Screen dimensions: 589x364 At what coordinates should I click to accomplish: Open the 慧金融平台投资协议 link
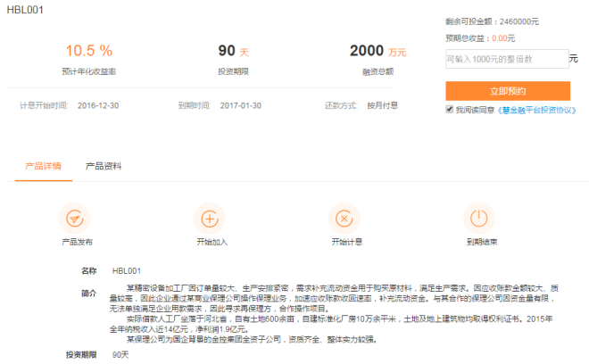[x=535, y=110]
